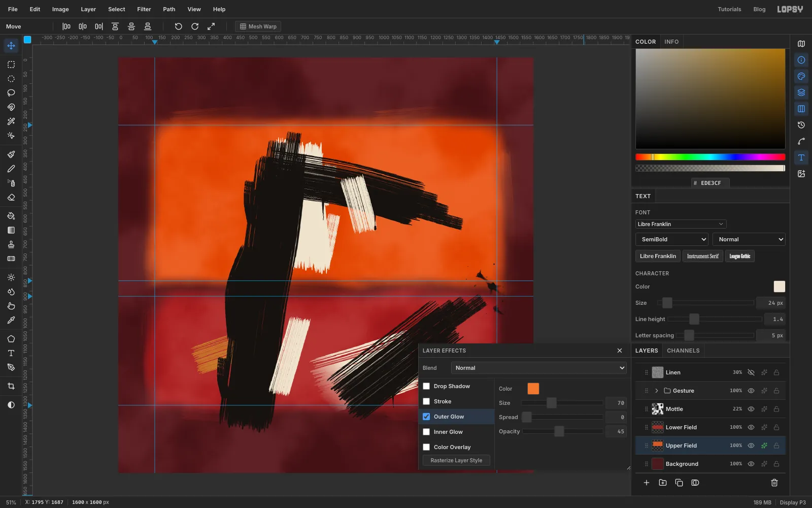The image size is (812, 508).
Task: Add a new layer with the plus icon
Action: coord(647,483)
